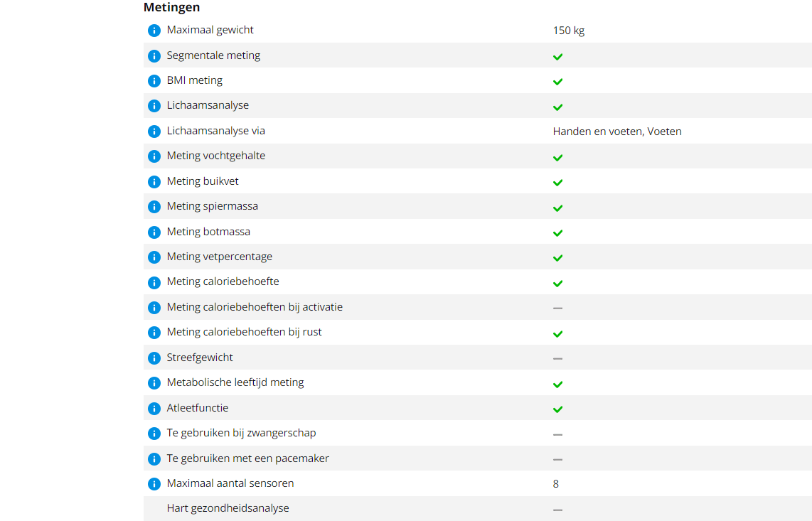Show info for Lichaamsanalyse via row

(x=154, y=131)
